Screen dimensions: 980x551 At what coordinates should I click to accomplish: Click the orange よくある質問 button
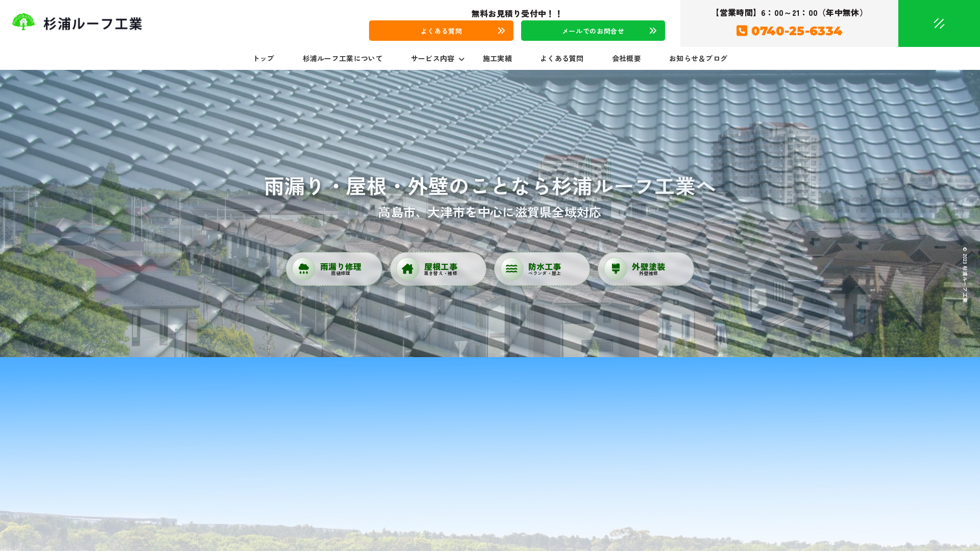click(x=441, y=31)
